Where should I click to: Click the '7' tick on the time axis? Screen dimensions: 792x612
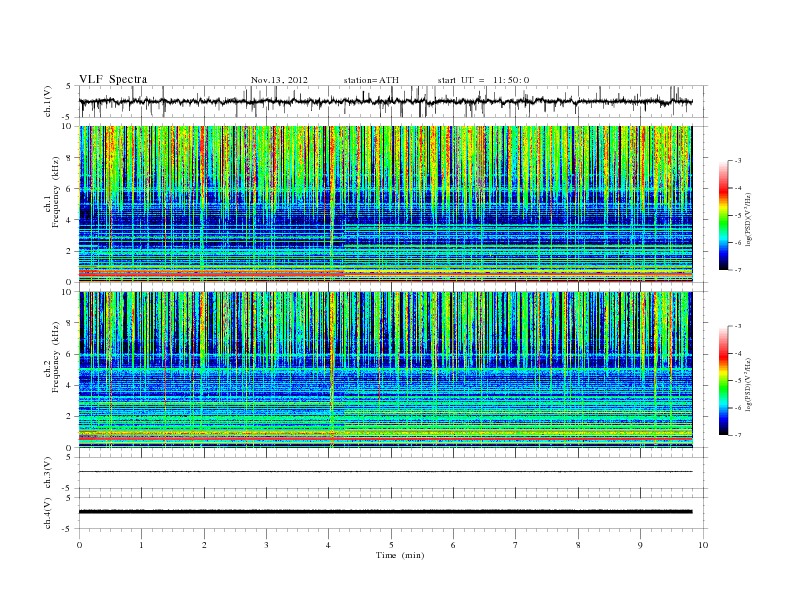[x=516, y=545]
